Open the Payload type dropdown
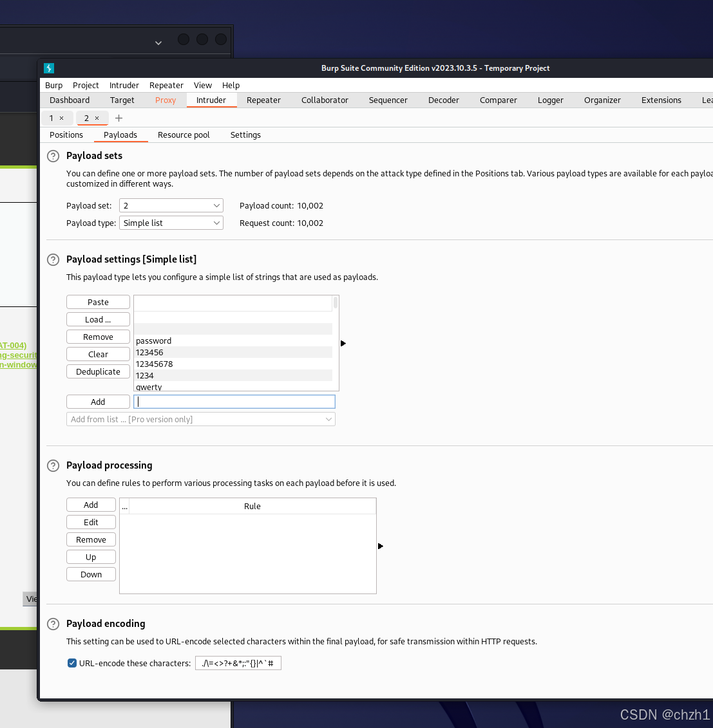The image size is (713, 728). click(x=171, y=223)
